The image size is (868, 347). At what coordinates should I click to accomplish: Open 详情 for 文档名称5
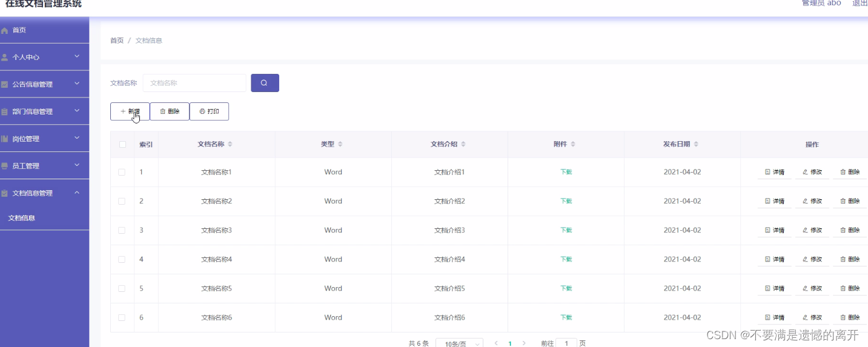click(774, 288)
